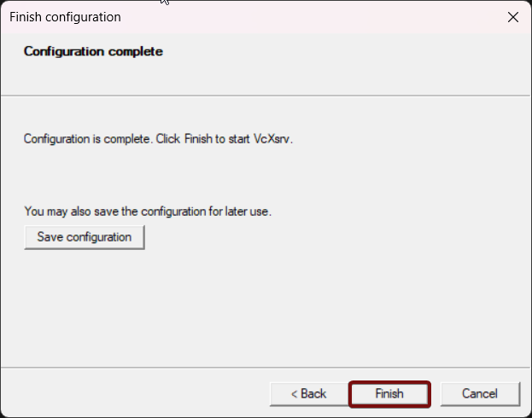
Task: Click the X icon in the title bar
Action: [513, 17]
